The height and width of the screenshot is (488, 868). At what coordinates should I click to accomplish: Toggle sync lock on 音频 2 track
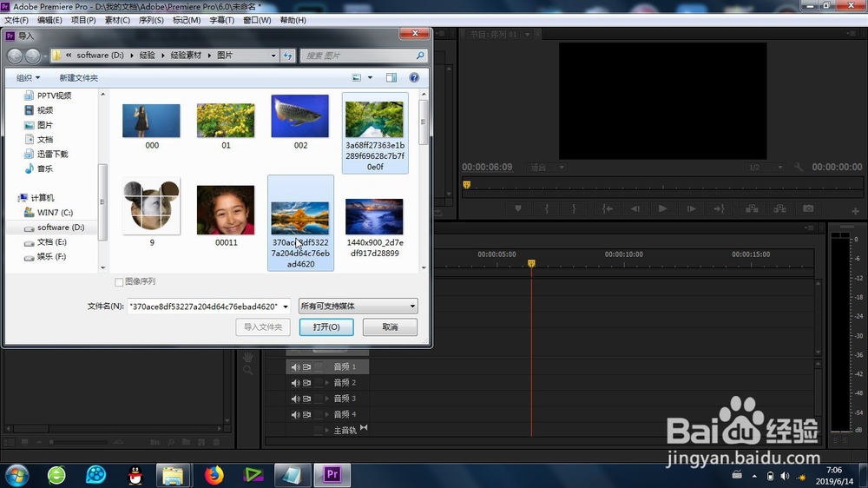[306, 383]
